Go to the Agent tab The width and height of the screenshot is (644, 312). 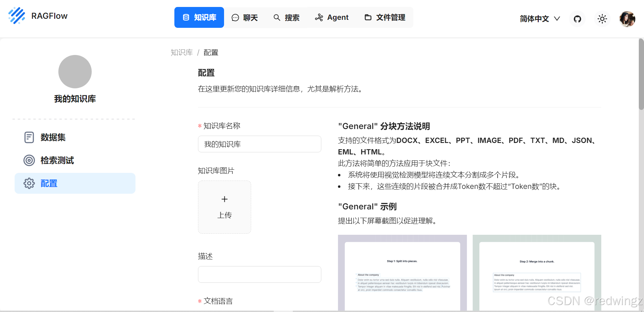331,17
